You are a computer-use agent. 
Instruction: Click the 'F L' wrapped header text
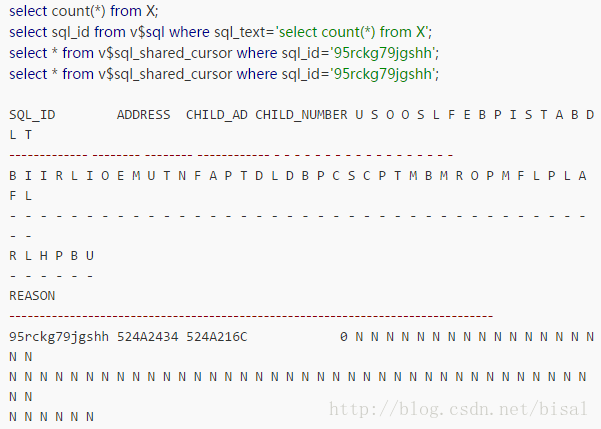click(20, 195)
